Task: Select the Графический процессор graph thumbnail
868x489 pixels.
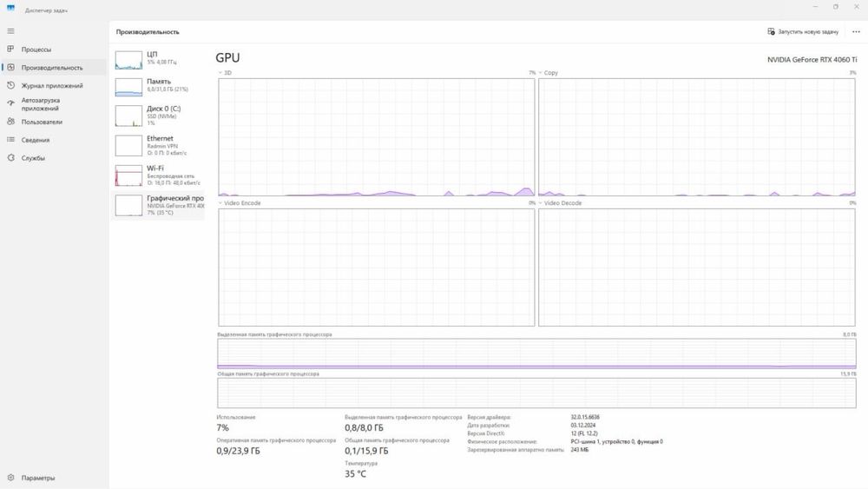Action: 128,206
